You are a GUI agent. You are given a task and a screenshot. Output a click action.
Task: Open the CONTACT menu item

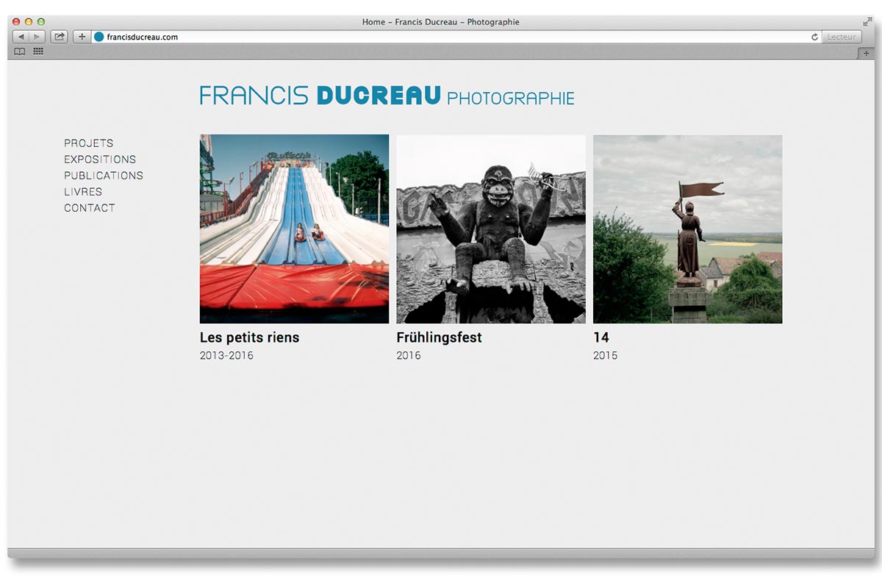(90, 208)
